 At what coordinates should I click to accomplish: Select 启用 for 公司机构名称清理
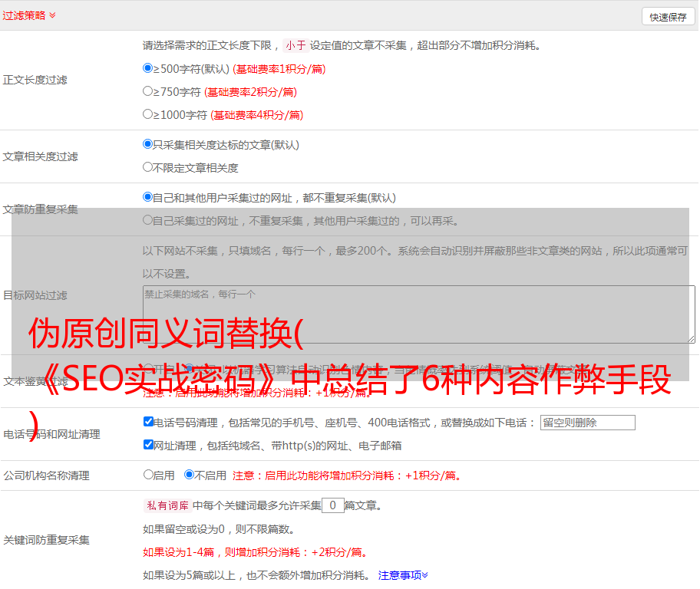[x=148, y=475]
